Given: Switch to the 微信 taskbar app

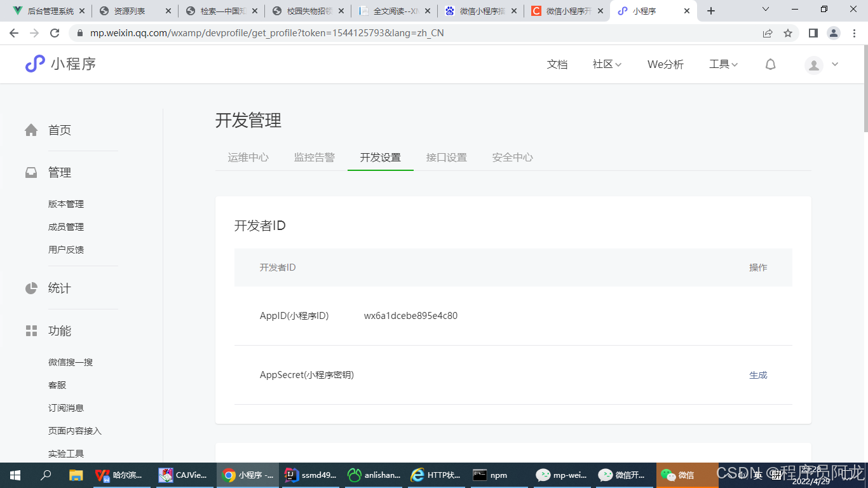Looking at the screenshot, I should (686, 475).
